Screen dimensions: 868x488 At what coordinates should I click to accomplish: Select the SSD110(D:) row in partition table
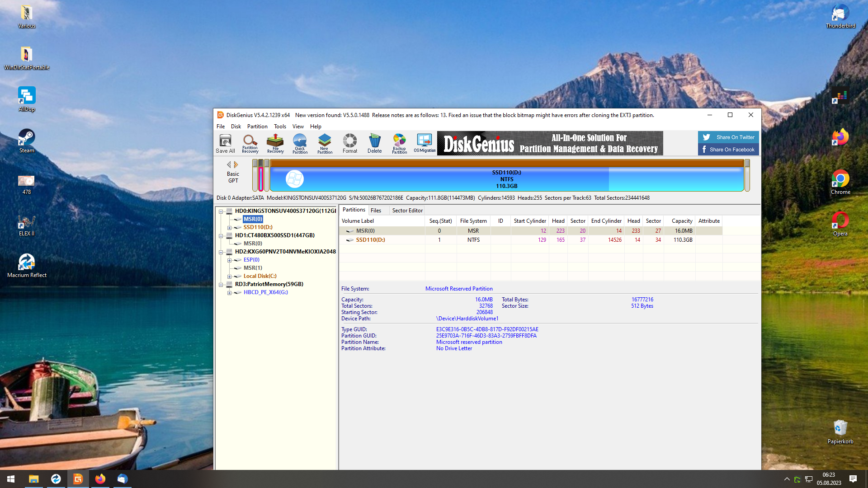point(370,240)
